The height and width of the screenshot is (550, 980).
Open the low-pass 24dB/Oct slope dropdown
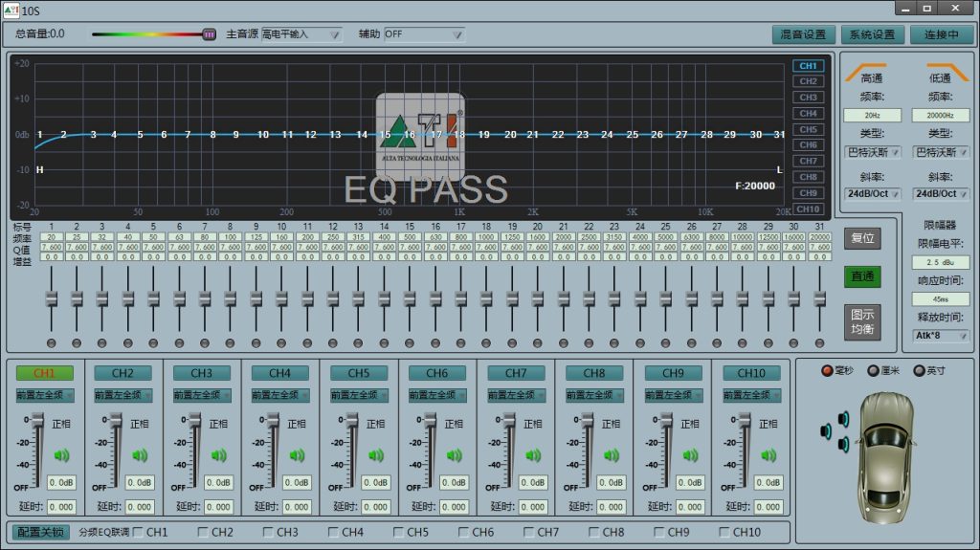(941, 194)
